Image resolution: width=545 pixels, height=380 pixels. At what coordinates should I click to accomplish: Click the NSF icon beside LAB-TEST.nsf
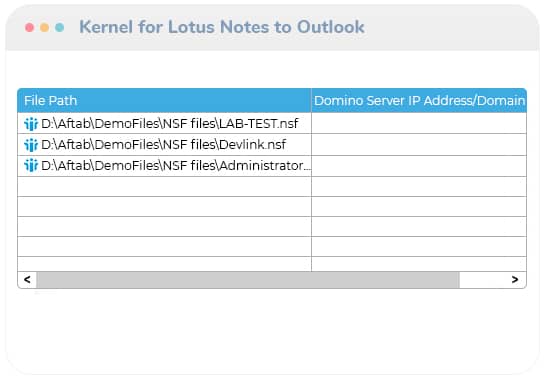[31, 123]
